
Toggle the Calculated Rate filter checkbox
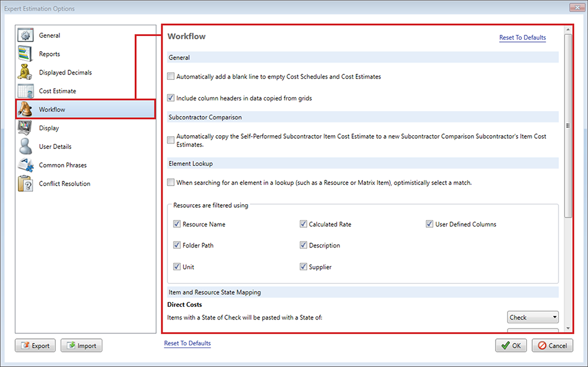pyautogui.click(x=304, y=225)
